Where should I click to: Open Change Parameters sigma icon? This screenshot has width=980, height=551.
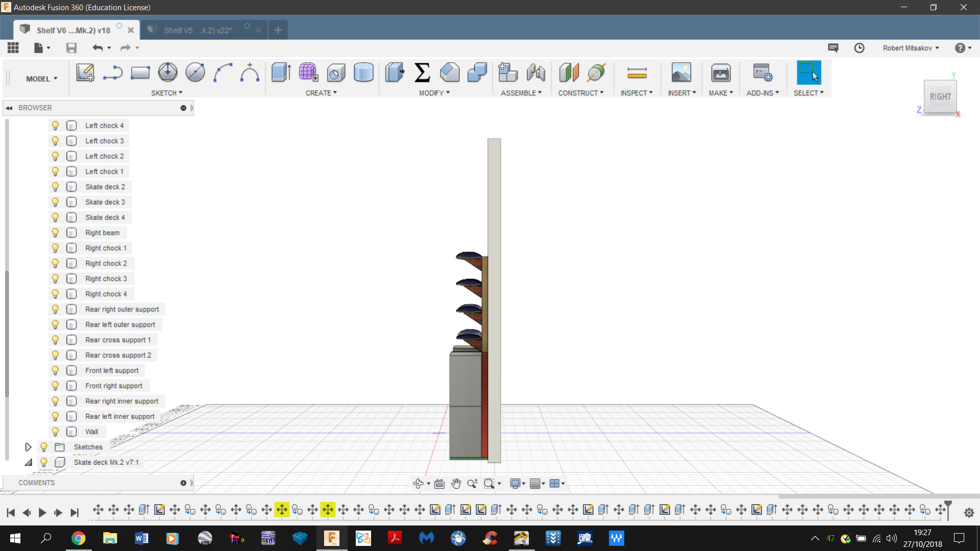click(x=422, y=72)
